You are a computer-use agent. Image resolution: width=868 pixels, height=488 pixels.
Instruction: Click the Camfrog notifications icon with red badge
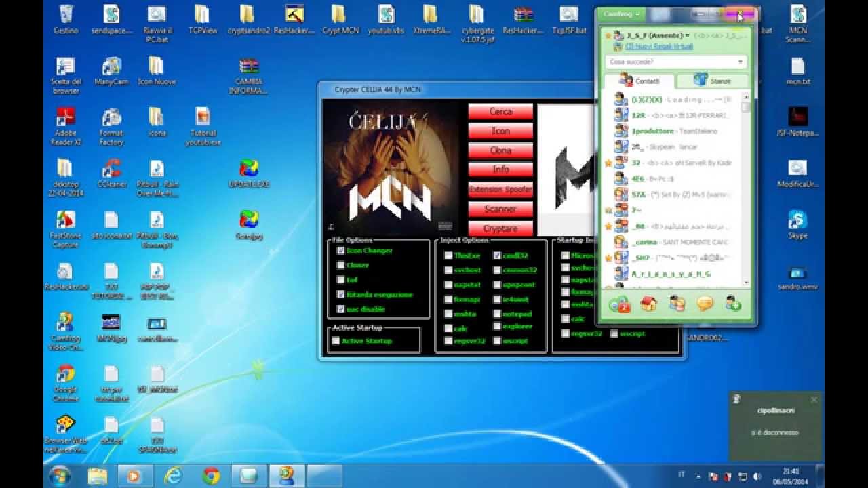click(619, 304)
